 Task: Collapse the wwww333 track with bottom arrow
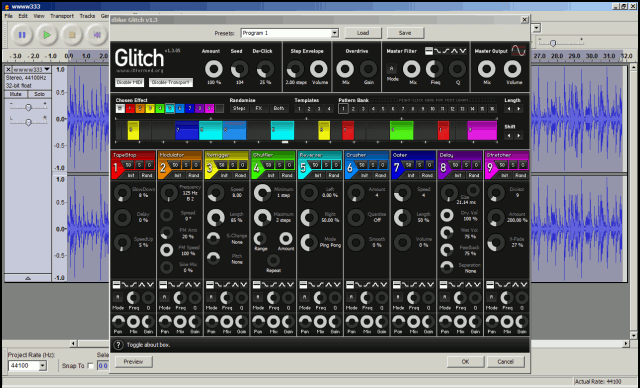point(28,278)
